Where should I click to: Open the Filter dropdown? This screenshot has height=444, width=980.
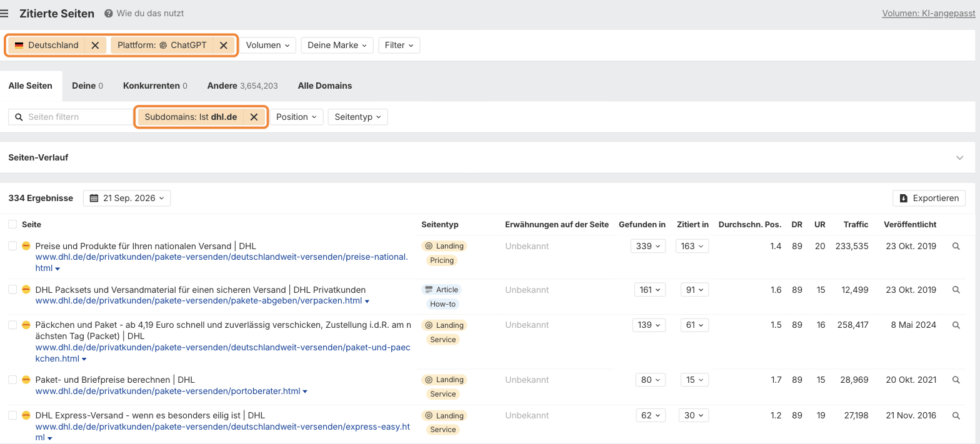pyautogui.click(x=399, y=45)
